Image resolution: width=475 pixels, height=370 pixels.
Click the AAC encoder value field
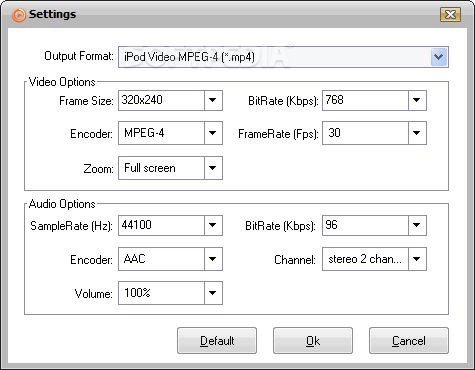161,259
